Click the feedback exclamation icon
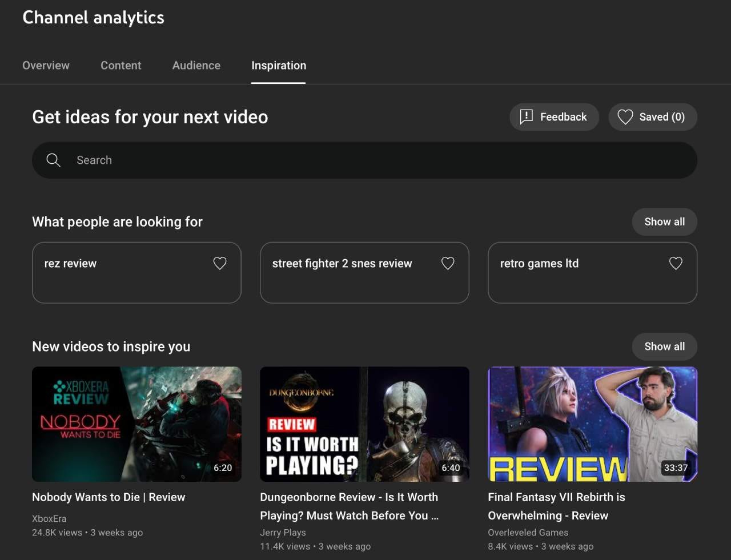Screen dimensions: 731x560 point(526,117)
